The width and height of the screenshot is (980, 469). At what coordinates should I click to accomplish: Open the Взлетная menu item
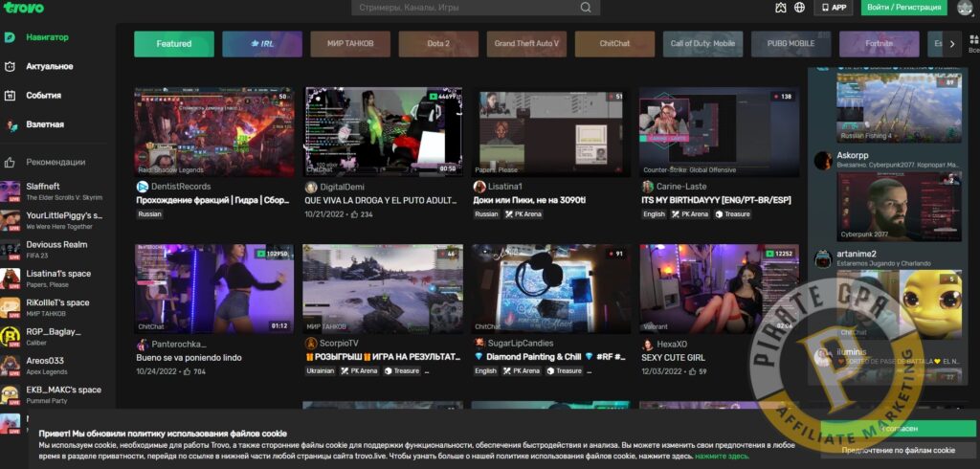coord(45,124)
